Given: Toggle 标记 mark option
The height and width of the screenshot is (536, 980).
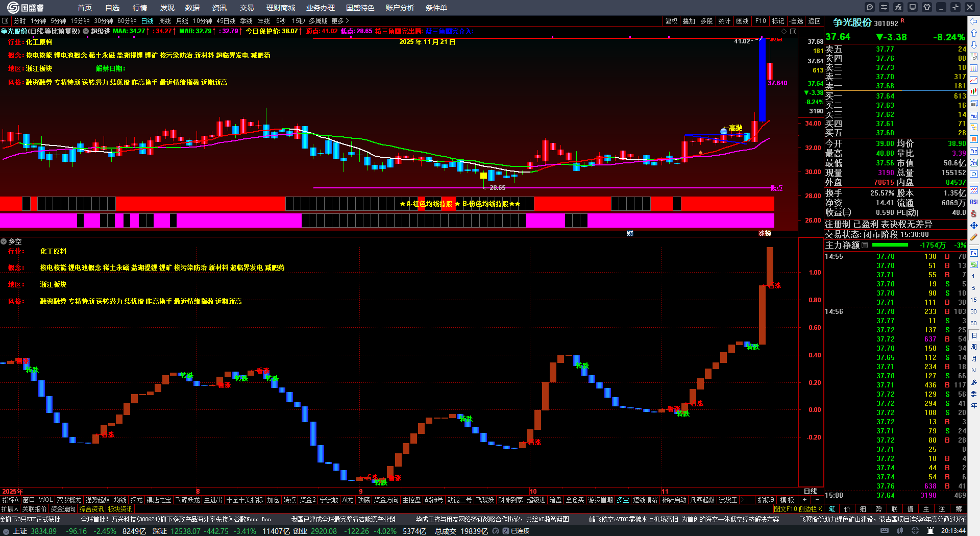Looking at the screenshot, I should [x=778, y=21].
